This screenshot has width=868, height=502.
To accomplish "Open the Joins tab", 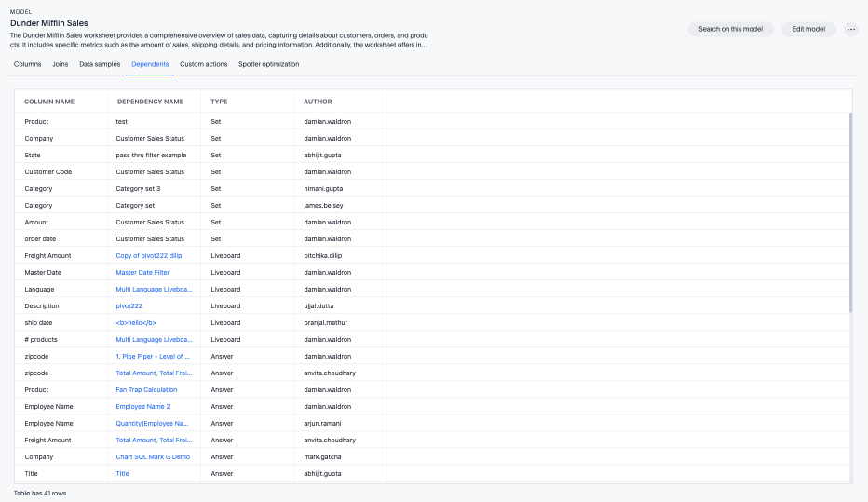I will point(61,64).
